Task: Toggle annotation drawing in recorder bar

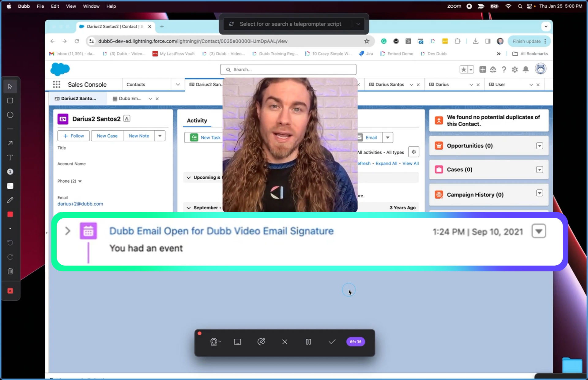Action: [261, 342]
